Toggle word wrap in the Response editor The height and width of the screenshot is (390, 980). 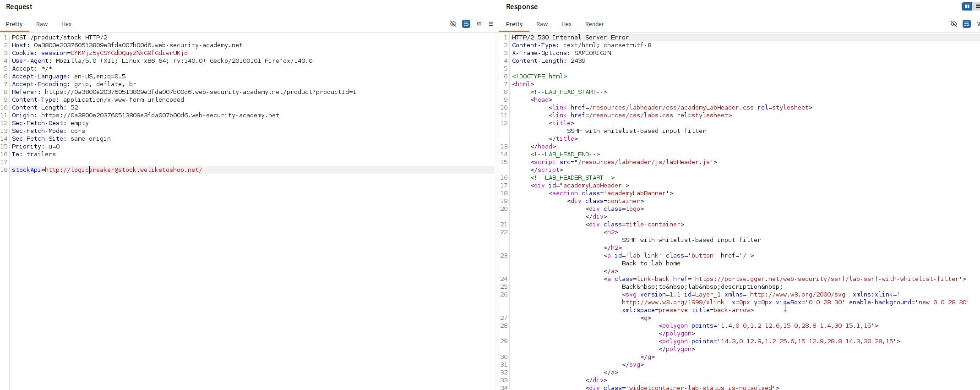(x=967, y=24)
